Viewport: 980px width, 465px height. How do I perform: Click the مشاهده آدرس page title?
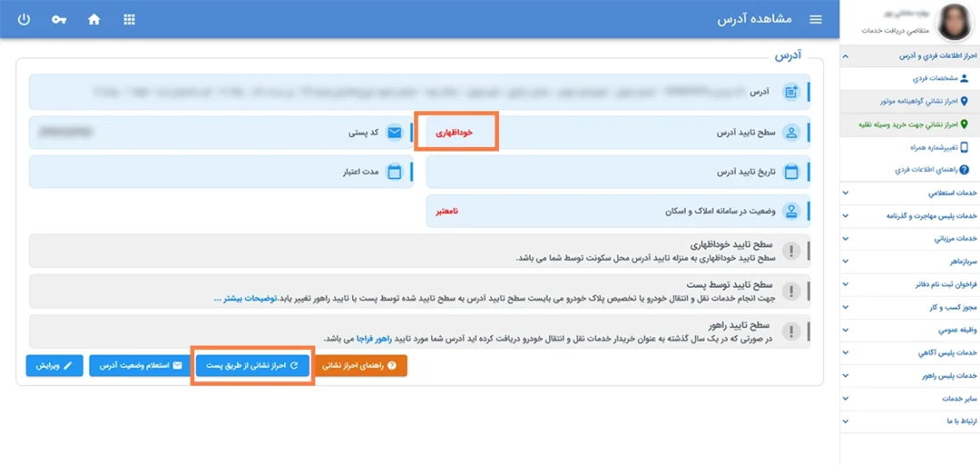pos(755,20)
